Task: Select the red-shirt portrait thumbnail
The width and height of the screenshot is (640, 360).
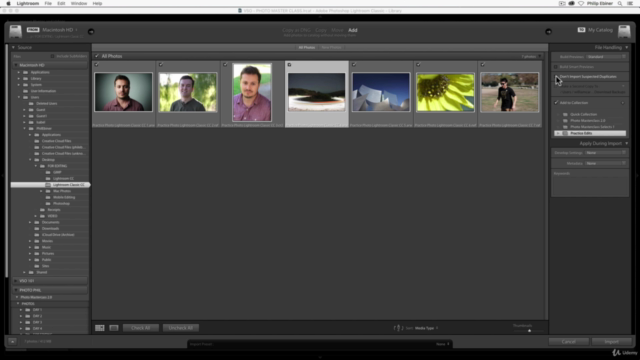Action: click(123, 92)
